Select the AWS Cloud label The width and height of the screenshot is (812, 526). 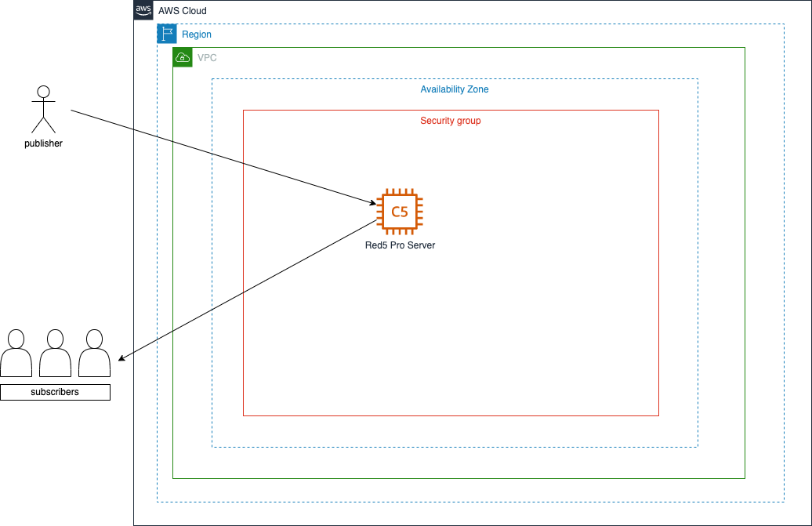pyautogui.click(x=183, y=11)
